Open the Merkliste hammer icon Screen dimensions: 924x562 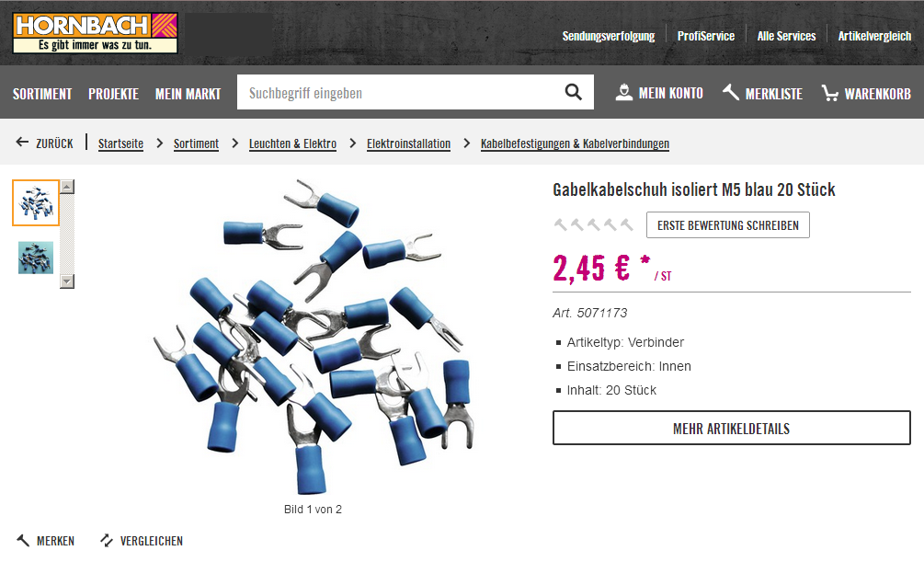click(x=731, y=93)
